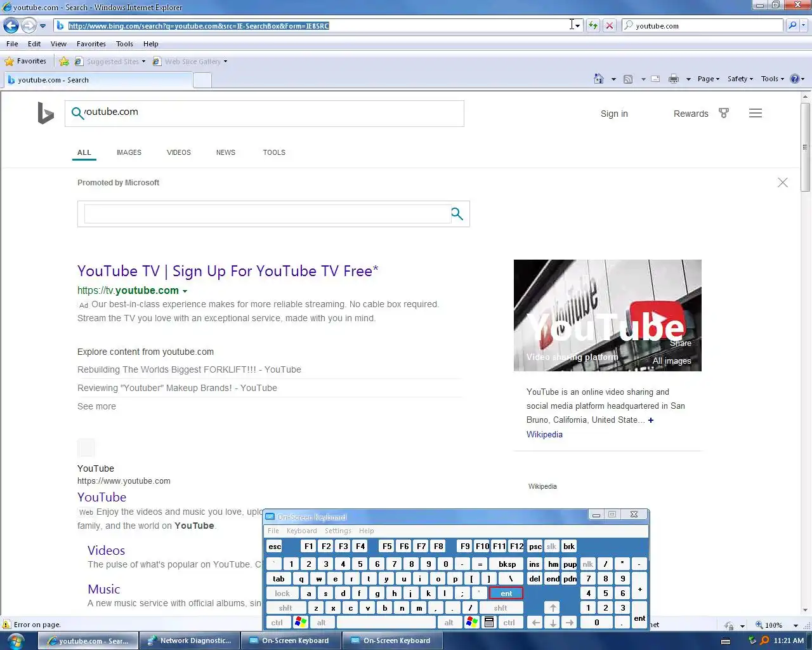
Task: Toggle the nlk key on the On-Screen Keyboard
Action: [x=588, y=564]
